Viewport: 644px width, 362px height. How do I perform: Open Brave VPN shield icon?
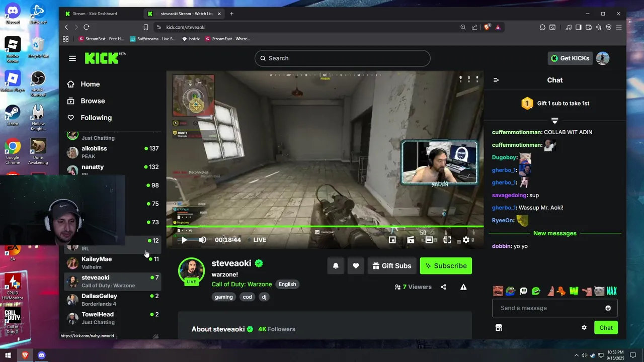click(x=609, y=27)
